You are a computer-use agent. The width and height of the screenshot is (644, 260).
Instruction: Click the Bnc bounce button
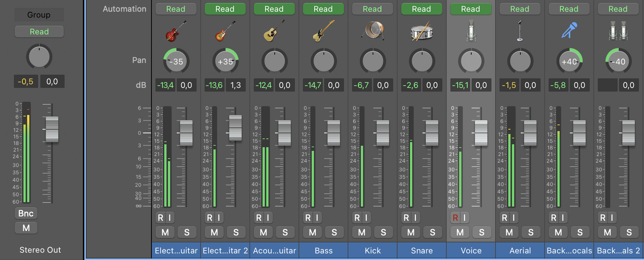[x=26, y=213]
